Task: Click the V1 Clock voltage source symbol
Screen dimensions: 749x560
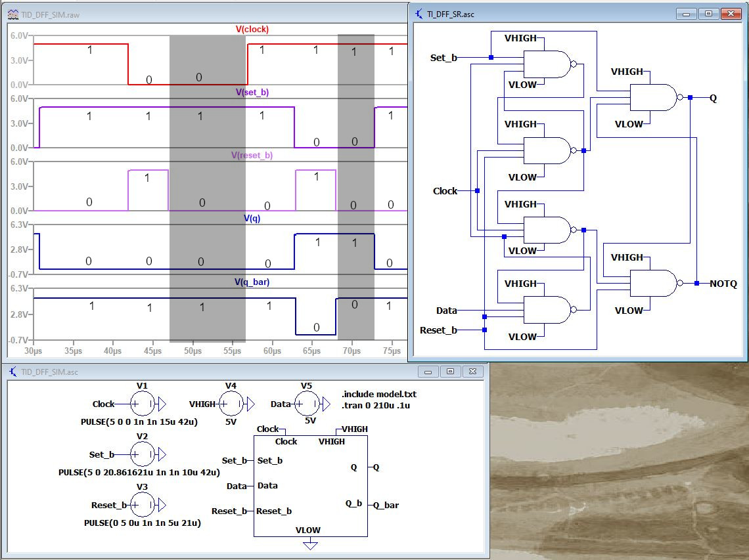Action: [141, 404]
